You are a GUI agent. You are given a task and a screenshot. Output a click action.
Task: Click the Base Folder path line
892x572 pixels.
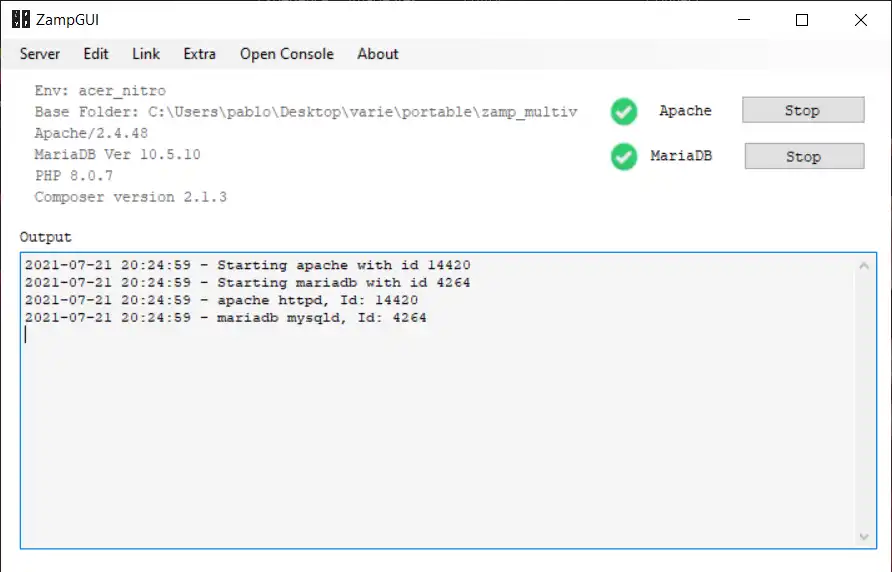(x=306, y=112)
